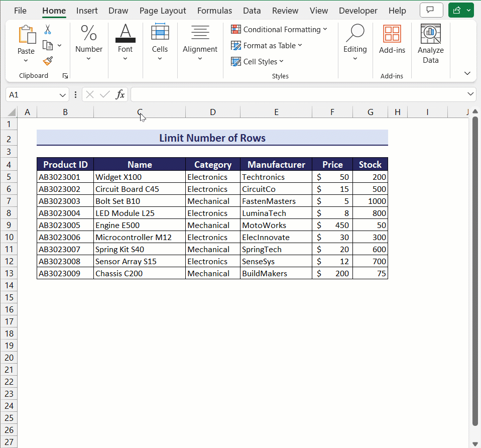This screenshot has height=448, width=481.
Task: Click the Select All corner triangle
Action: pos(12,112)
